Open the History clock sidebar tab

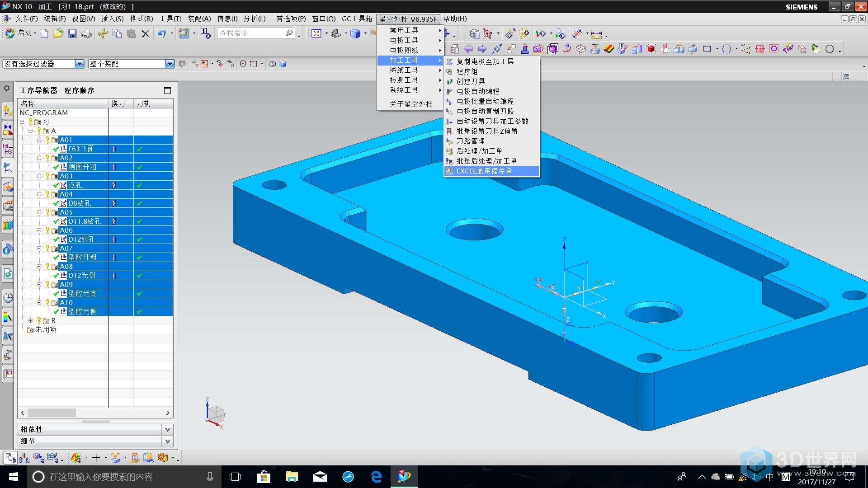coord(8,298)
